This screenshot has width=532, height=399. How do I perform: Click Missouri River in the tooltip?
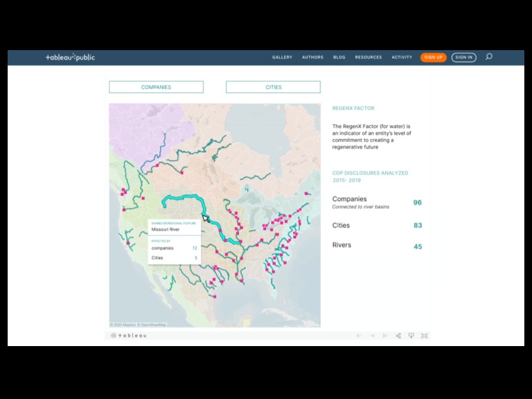click(x=166, y=229)
